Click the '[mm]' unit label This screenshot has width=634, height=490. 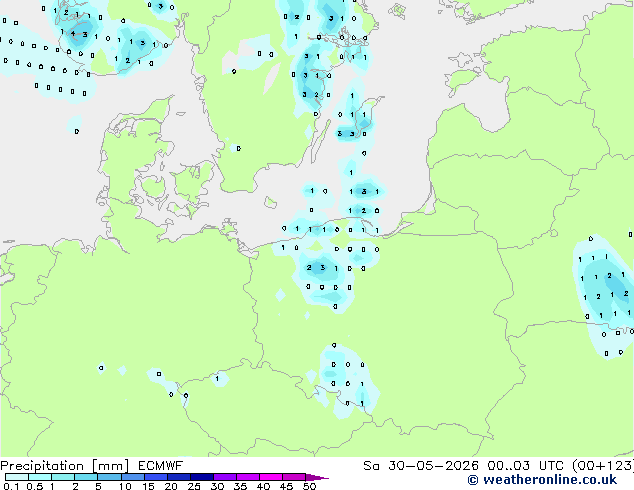[x=111, y=466]
